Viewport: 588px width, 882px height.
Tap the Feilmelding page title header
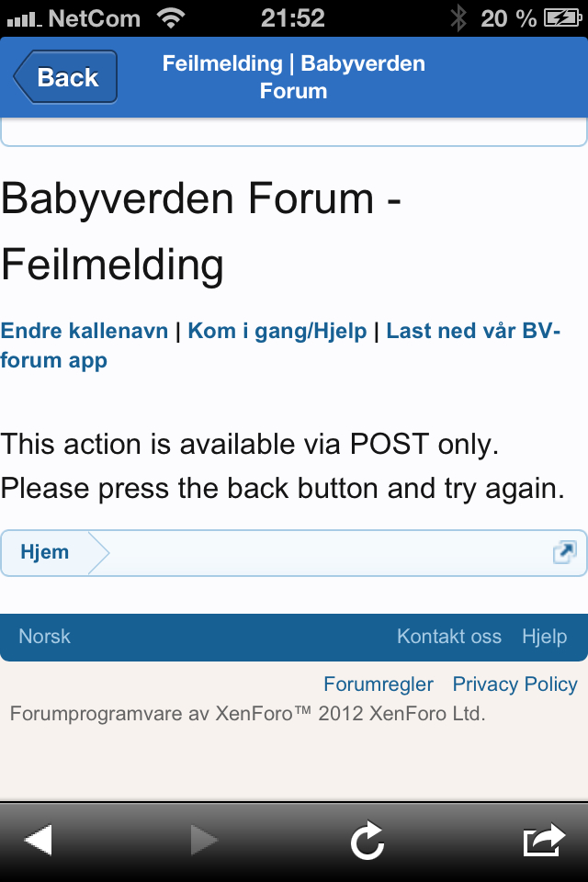coord(294,77)
